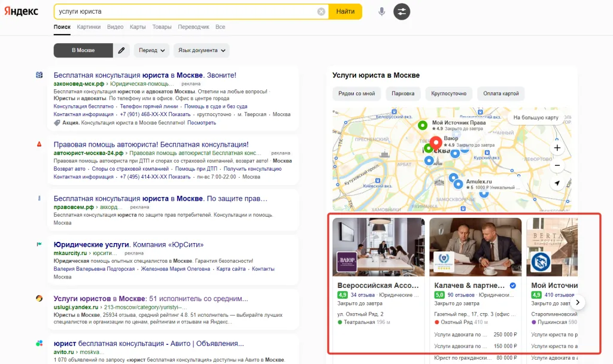The height and width of the screenshot is (364, 613).
Task: Clear the search query with the X icon
Action: click(x=321, y=12)
